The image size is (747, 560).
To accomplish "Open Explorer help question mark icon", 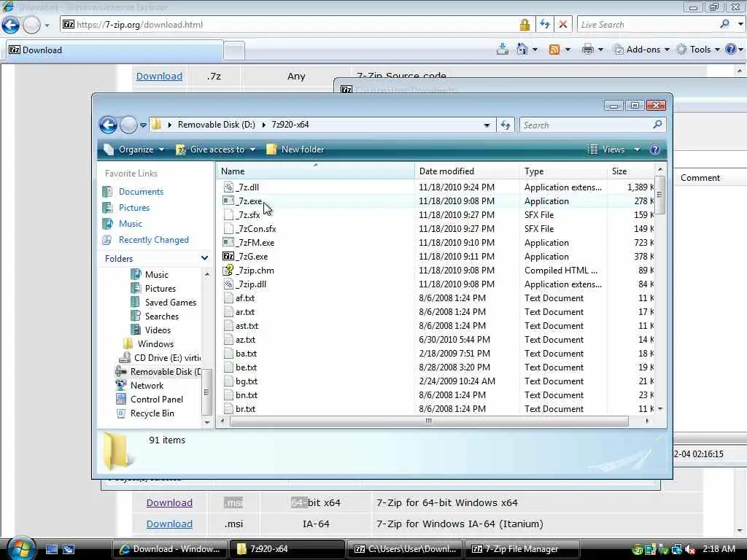I will point(655,149).
